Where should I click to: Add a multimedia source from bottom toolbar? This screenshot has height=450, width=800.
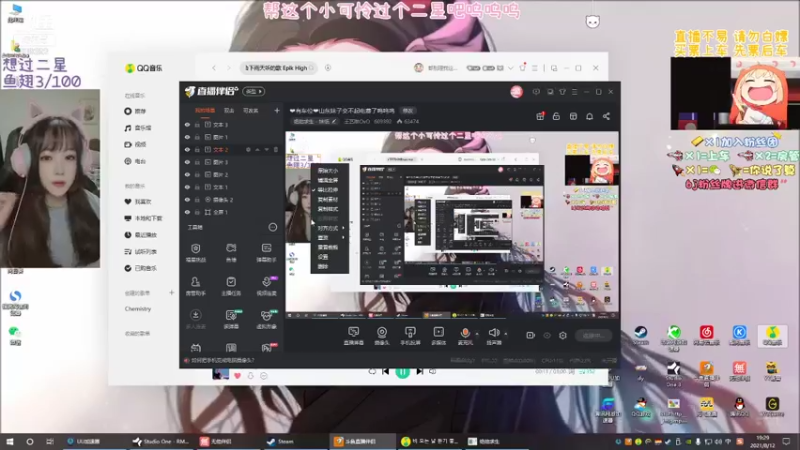click(x=438, y=336)
